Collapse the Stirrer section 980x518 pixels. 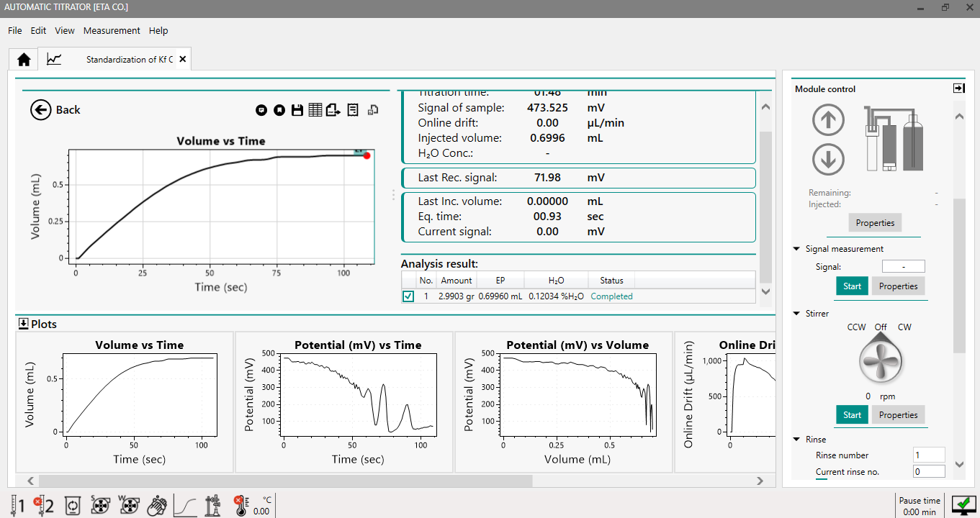pos(796,314)
